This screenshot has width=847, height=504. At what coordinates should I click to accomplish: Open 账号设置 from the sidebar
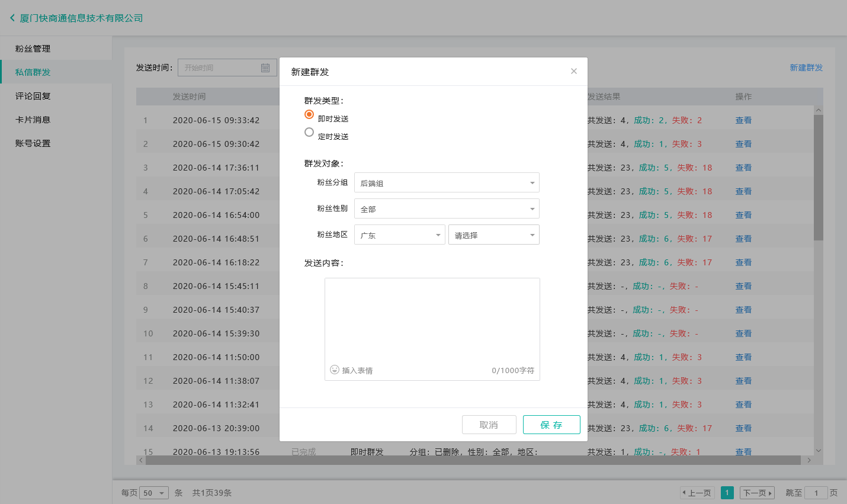(33, 143)
